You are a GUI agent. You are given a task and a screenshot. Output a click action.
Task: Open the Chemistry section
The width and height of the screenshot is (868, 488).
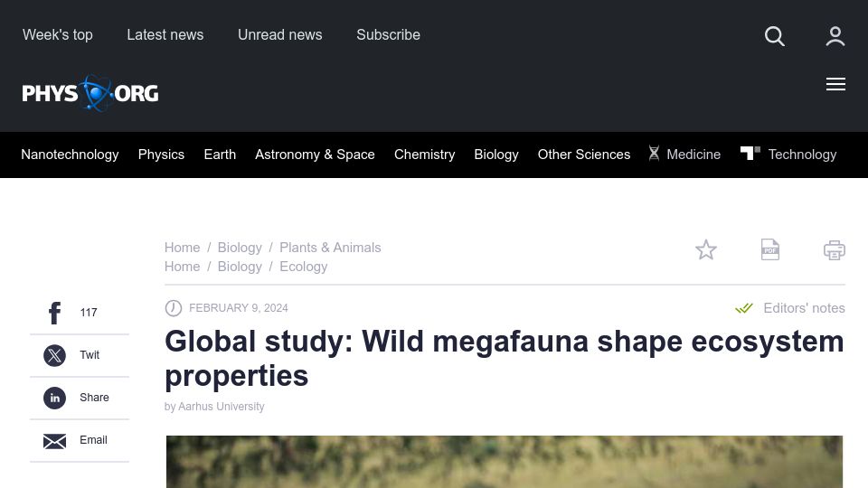point(425,155)
